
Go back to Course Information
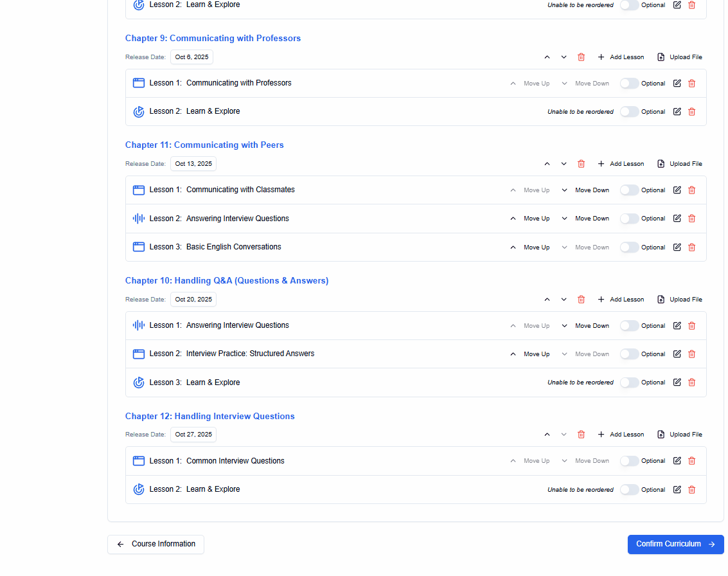pyautogui.click(x=155, y=544)
